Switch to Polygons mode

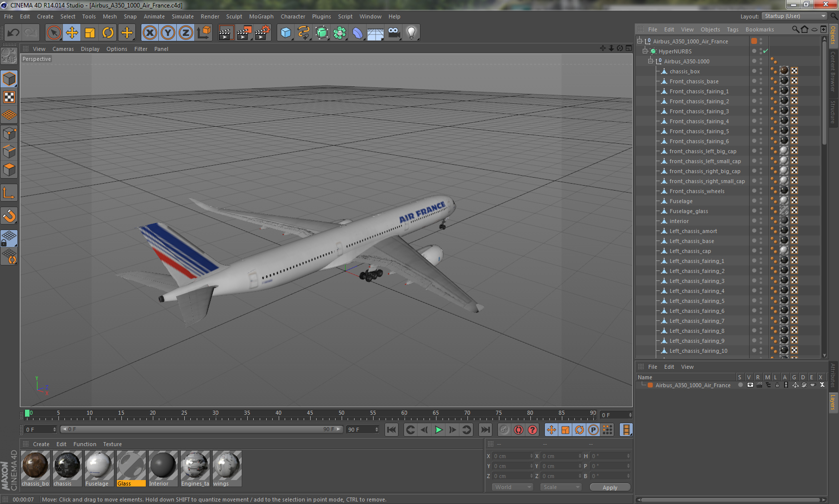9,170
